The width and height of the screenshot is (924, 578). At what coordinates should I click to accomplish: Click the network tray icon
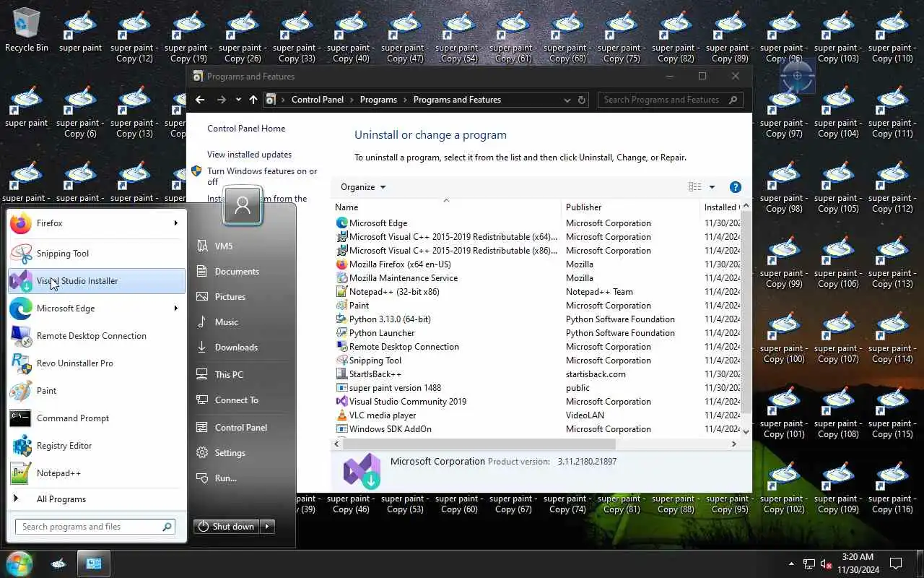pyautogui.click(x=809, y=564)
